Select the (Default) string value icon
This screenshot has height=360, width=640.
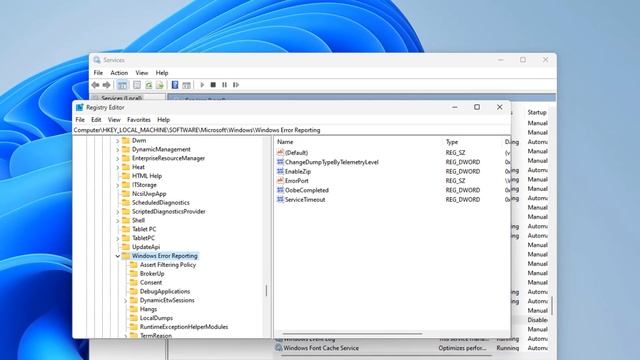coord(280,152)
